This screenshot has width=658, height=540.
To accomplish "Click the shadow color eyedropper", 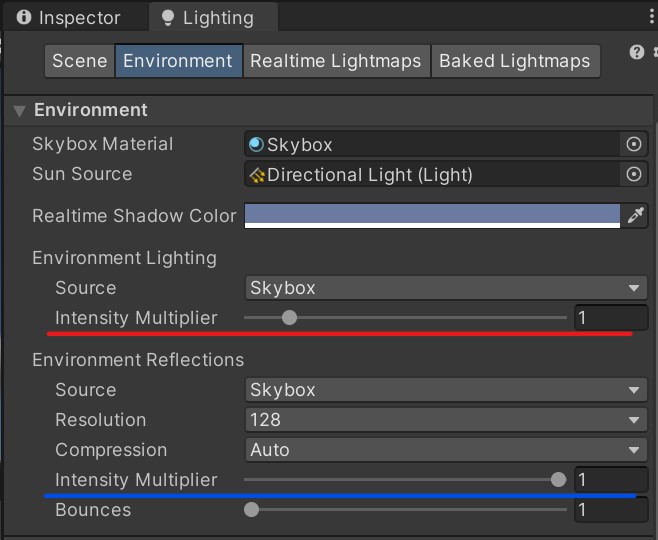I will coord(635,215).
